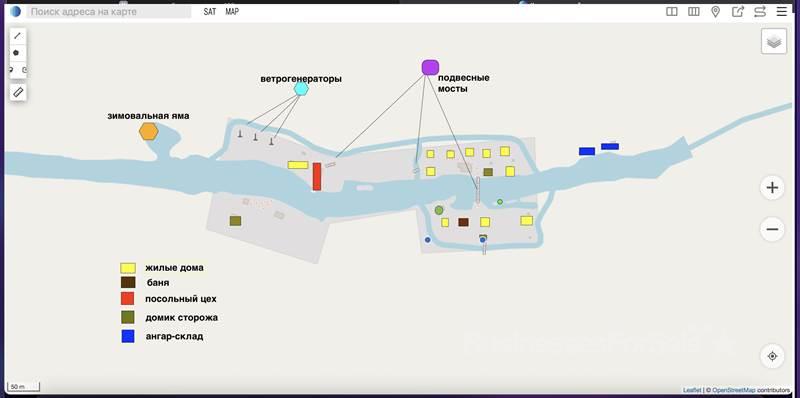This screenshot has width=800, height=398.
Task: Activate the ruler measurement tool
Action: coord(18,92)
